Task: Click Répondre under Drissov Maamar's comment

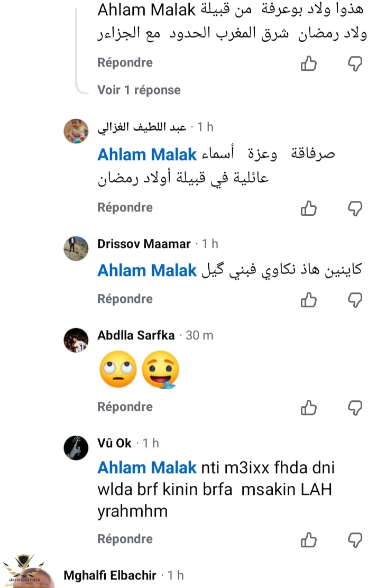Action: [x=125, y=299]
